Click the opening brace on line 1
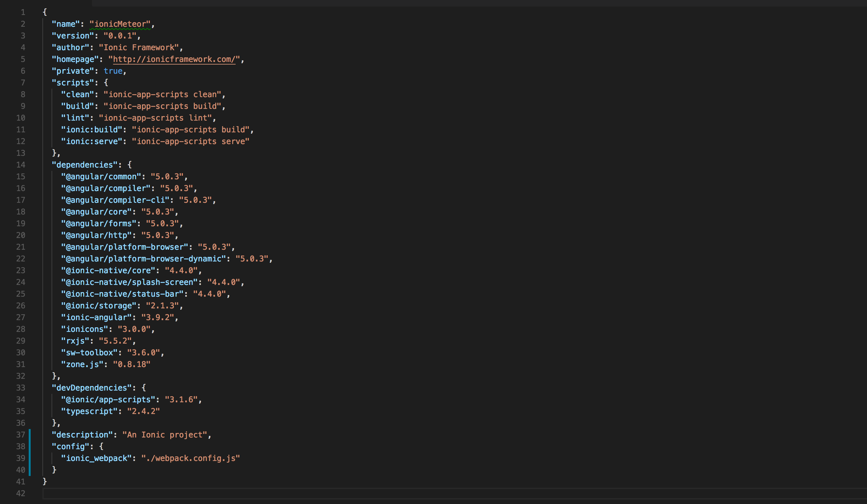Viewport: 867px width, 504px height. click(45, 12)
